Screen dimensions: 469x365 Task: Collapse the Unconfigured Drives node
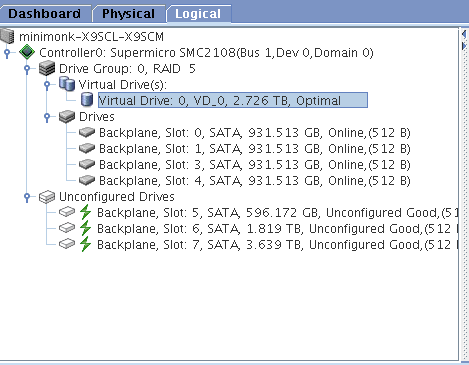point(27,197)
